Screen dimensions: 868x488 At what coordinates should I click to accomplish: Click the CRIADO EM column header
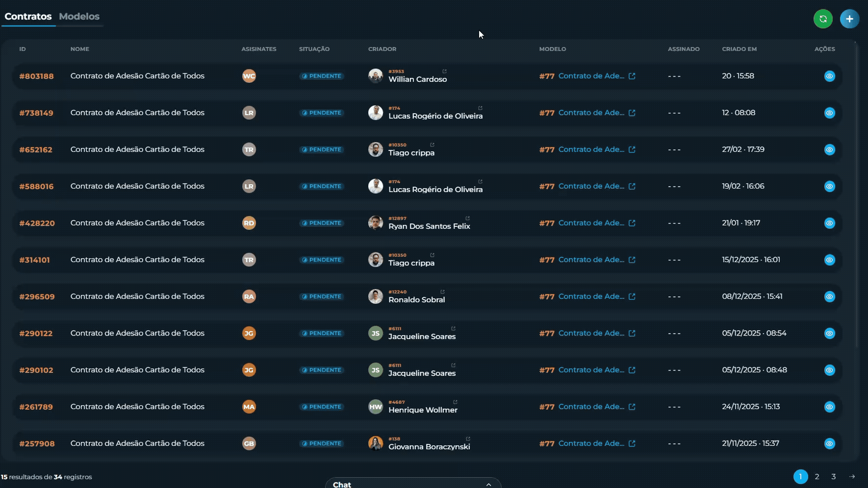tap(739, 49)
